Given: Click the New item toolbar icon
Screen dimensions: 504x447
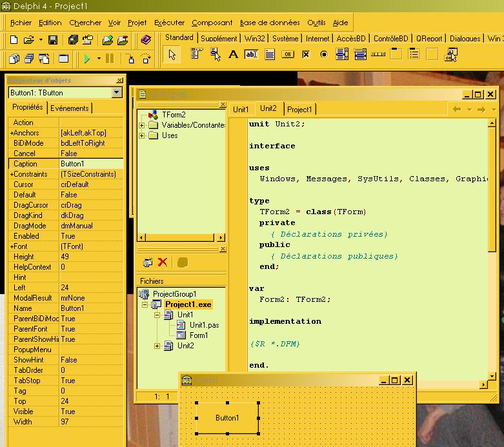Looking at the screenshot, I should pyautogui.click(x=14, y=40).
